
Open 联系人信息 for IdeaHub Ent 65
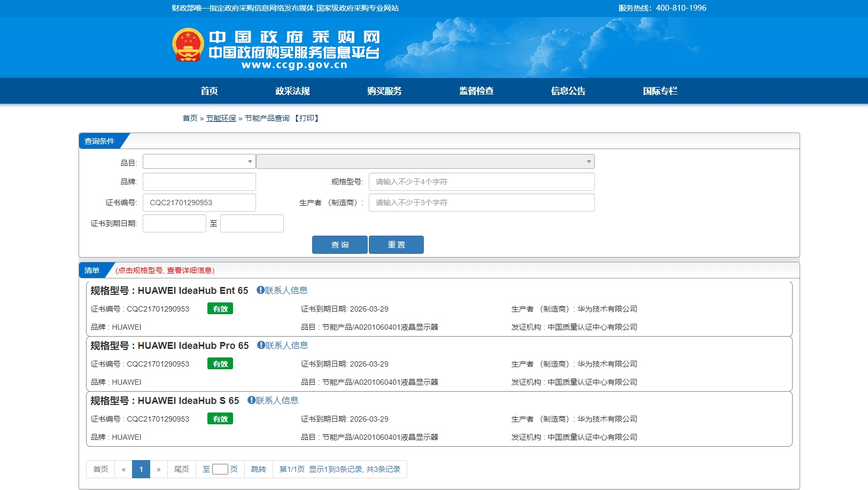pos(286,290)
